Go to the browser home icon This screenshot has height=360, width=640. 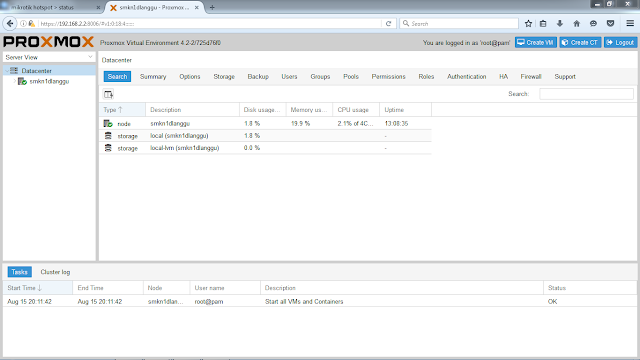coord(576,24)
